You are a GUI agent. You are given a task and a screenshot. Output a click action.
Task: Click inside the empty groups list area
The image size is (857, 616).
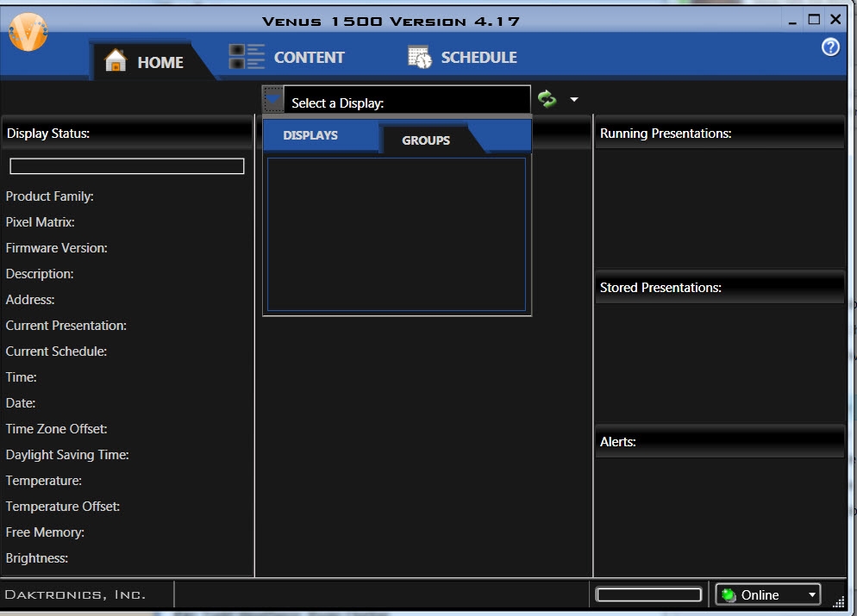tap(396, 233)
